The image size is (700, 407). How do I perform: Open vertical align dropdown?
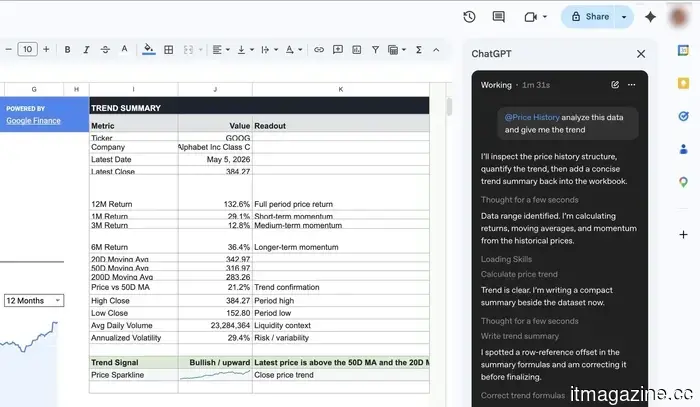245,50
